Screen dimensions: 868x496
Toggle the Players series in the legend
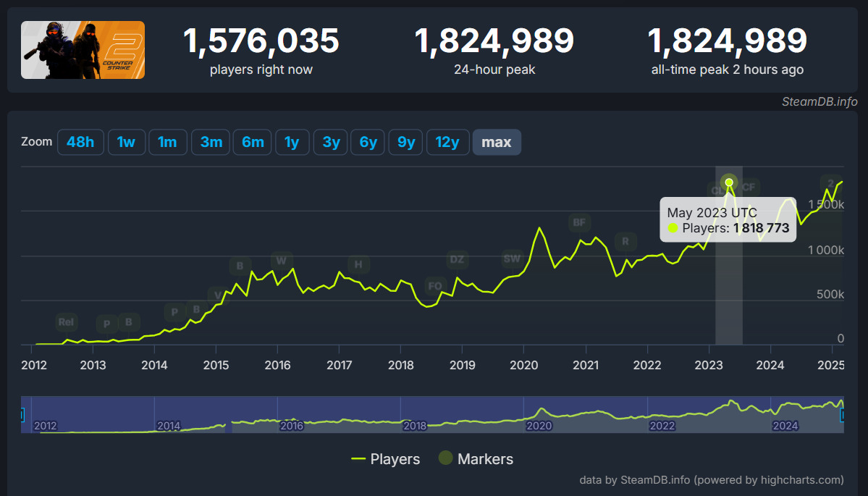[x=394, y=459]
